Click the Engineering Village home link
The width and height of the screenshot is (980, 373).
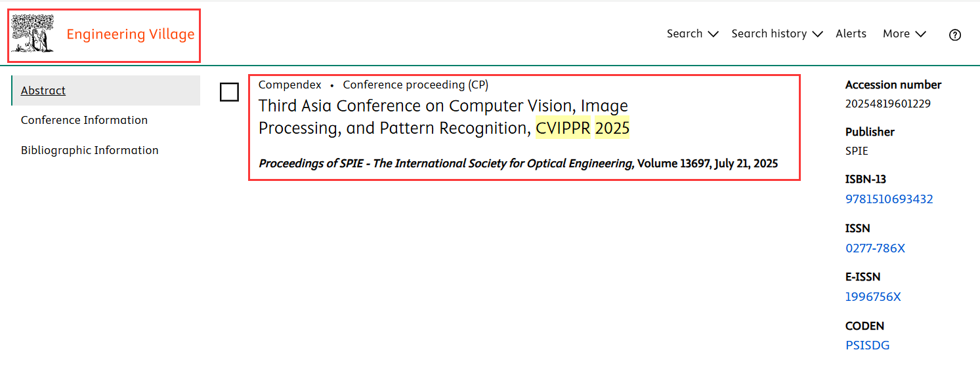[x=131, y=35]
